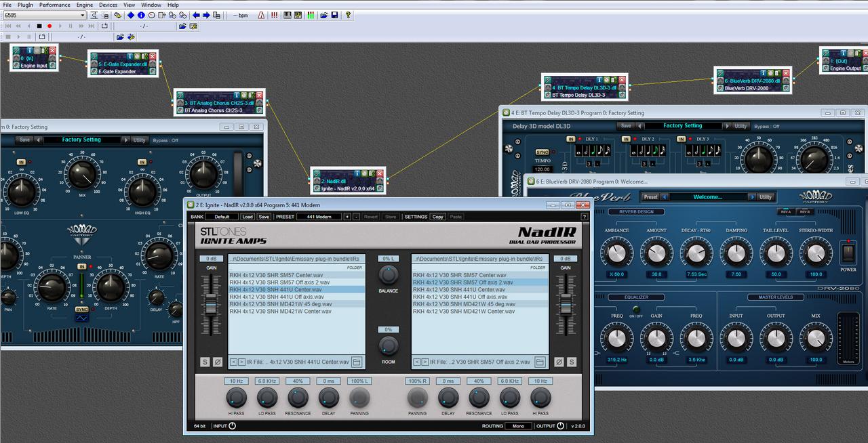The width and height of the screenshot is (868, 443).
Task: Click Utility button in BlueVerb window
Action: tap(766, 197)
